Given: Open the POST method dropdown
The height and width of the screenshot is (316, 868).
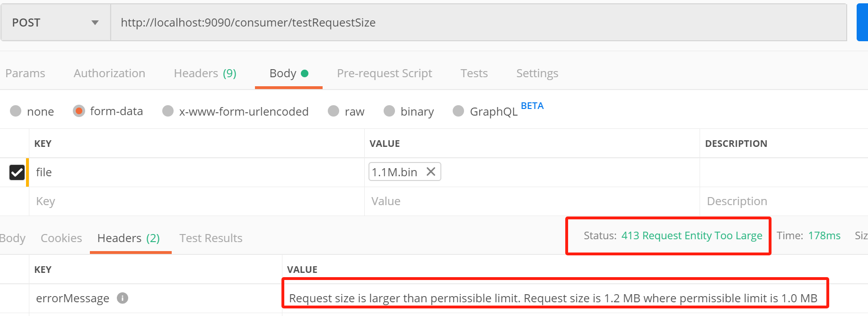Looking at the screenshot, I should (x=56, y=23).
